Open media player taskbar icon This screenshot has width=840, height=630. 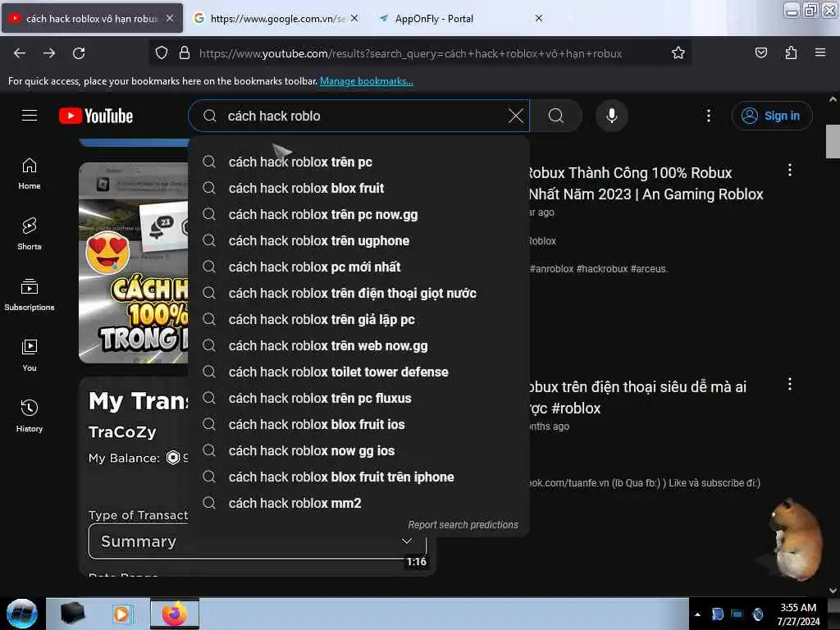[122, 614]
